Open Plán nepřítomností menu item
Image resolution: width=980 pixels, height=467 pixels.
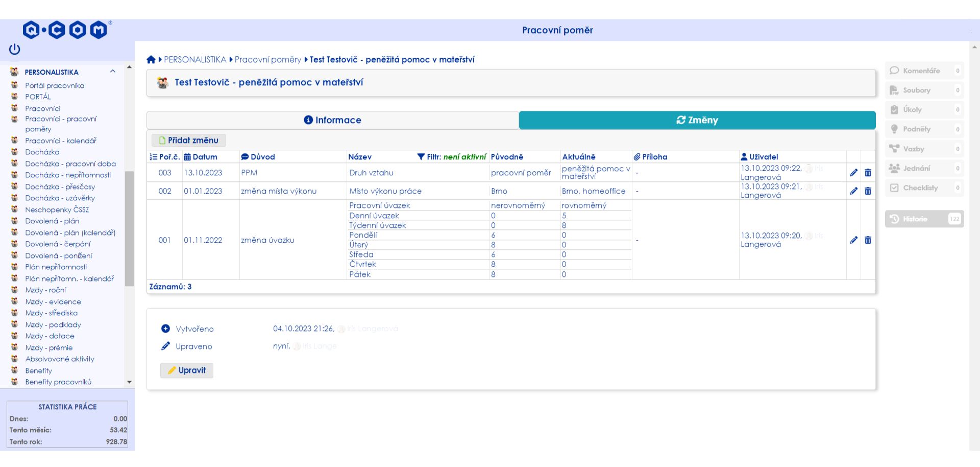click(56, 267)
